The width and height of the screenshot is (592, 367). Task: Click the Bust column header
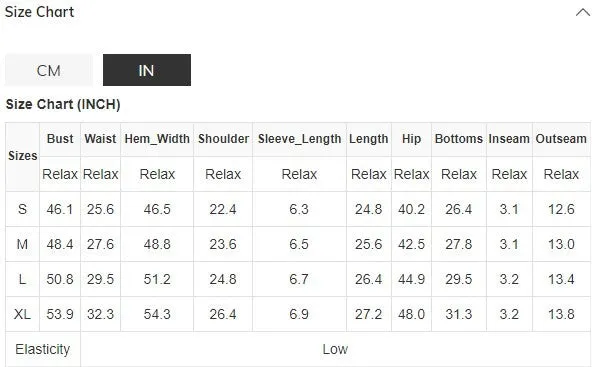pyautogui.click(x=60, y=139)
